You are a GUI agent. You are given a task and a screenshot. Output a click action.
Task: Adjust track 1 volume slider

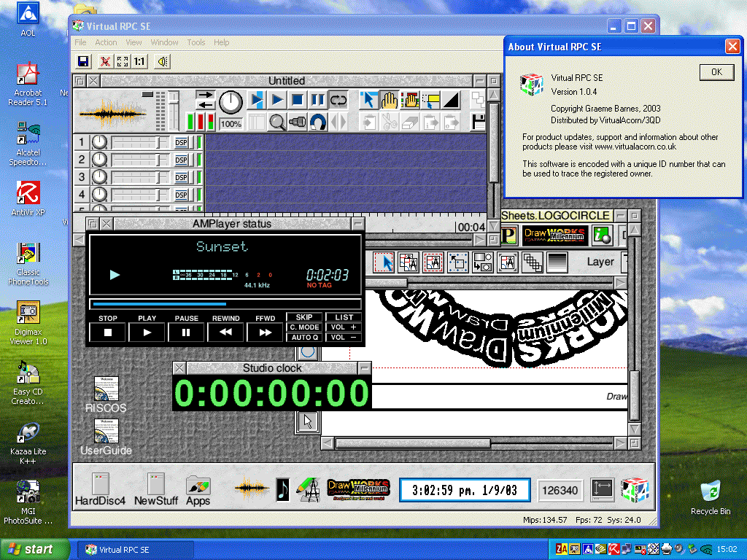click(140, 142)
